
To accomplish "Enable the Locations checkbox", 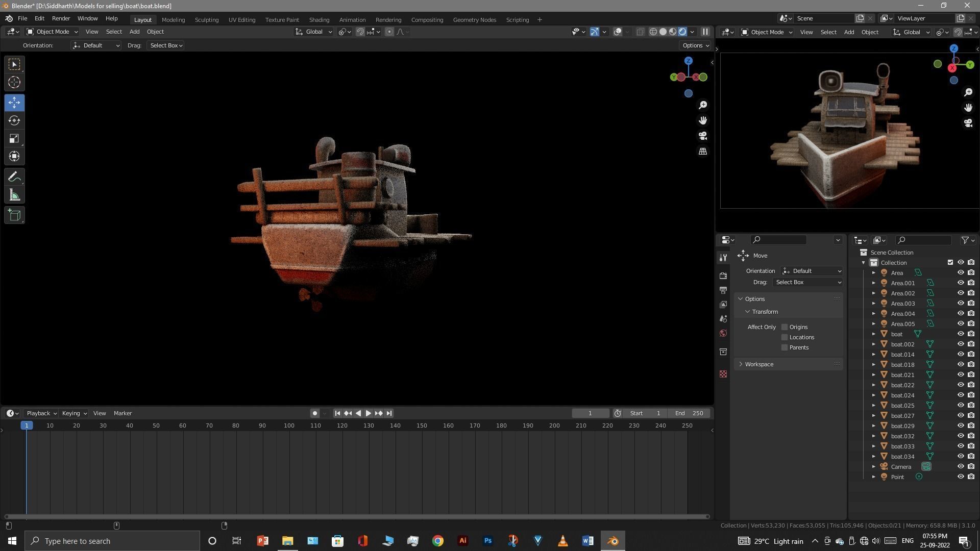I will click(x=785, y=337).
